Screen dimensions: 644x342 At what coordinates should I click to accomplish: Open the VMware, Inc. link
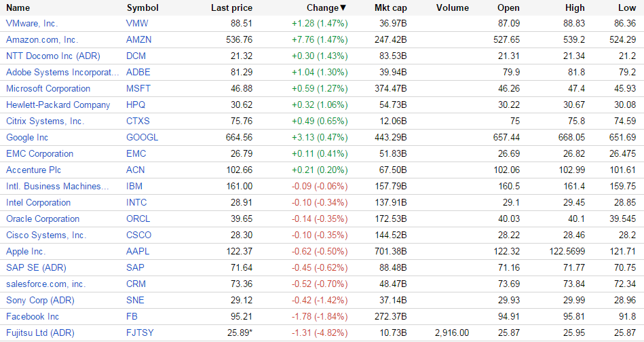[x=32, y=23]
